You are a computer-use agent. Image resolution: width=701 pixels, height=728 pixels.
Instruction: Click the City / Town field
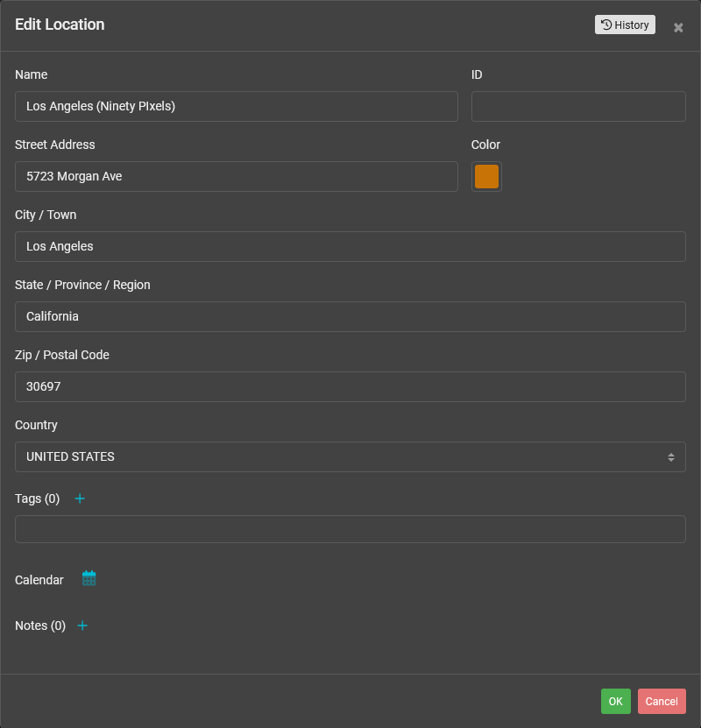(x=350, y=246)
